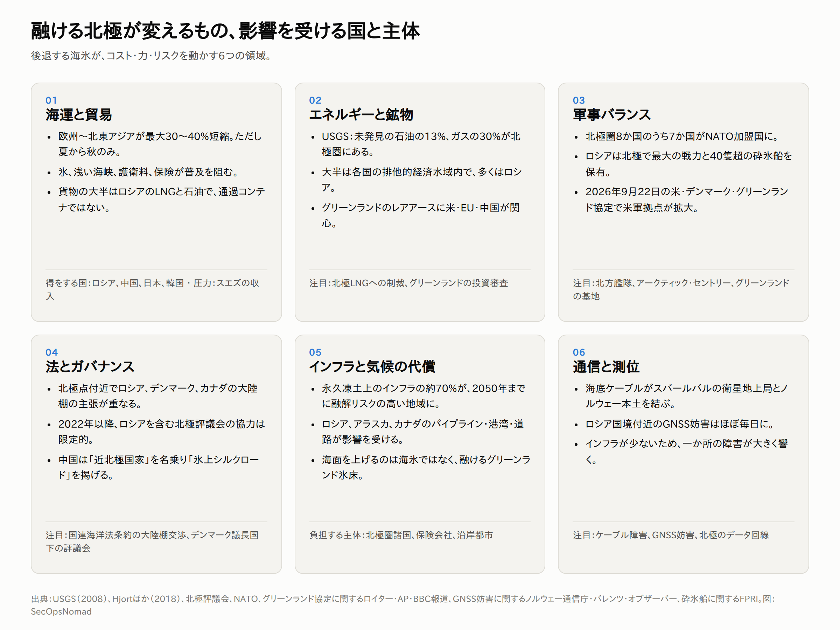This screenshot has width=840, height=630.
Task: Select the card number 02
Action: point(315,100)
